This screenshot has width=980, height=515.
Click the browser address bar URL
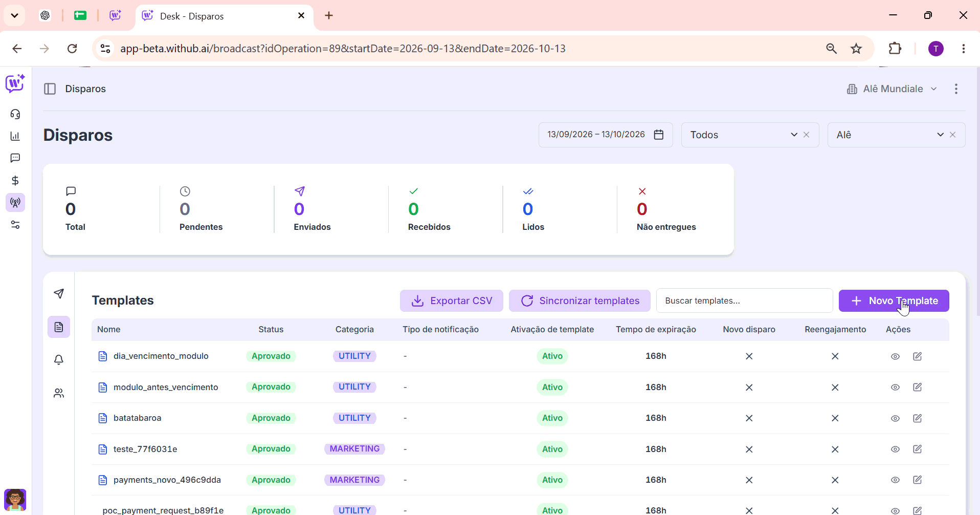343,49
